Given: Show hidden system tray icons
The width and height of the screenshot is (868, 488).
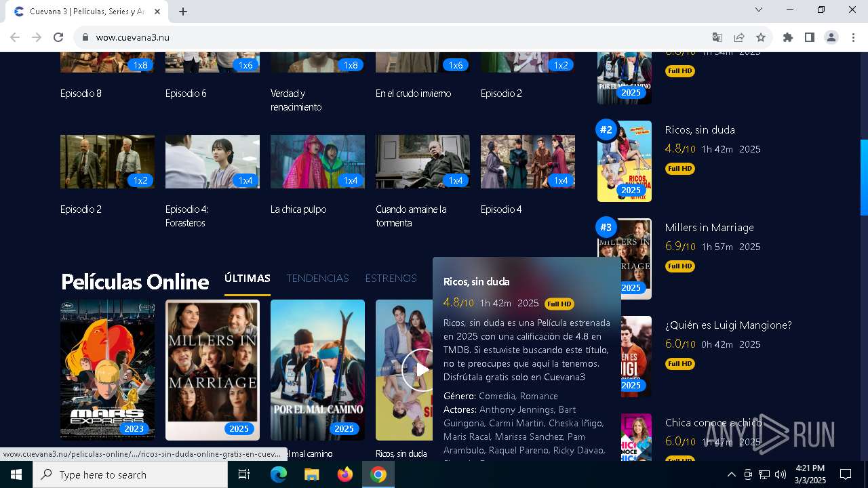Looking at the screenshot, I should tap(731, 474).
